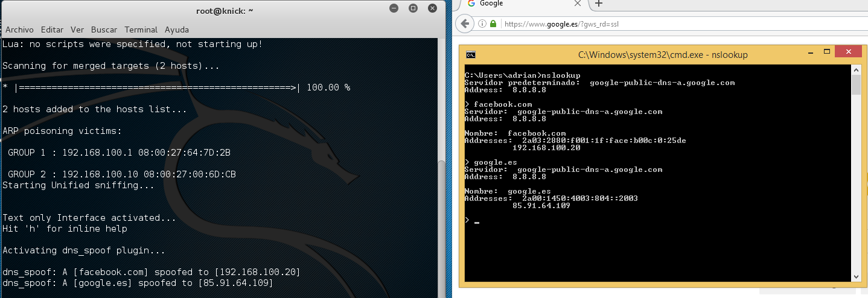Viewport: 868px width, 298px height.
Task: Click cmd scrollbar down arrow
Action: pyautogui.click(x=856, y=276)
